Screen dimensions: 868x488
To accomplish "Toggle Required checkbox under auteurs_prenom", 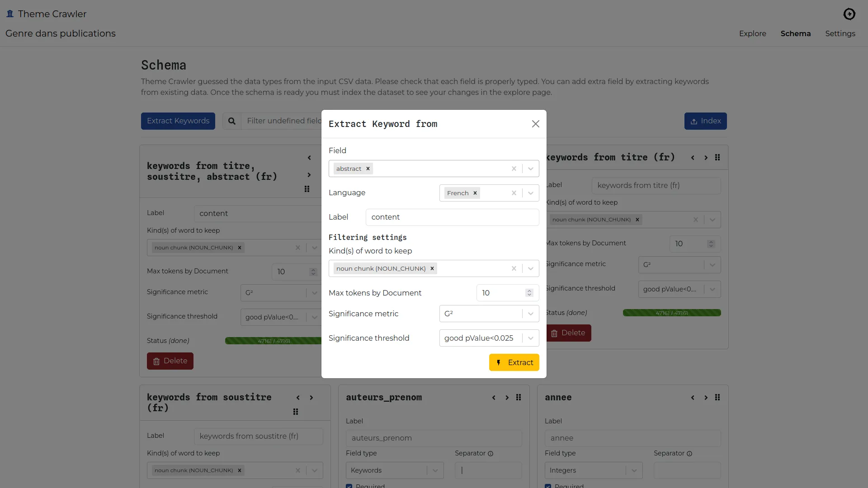I will (x=349, y=486).
